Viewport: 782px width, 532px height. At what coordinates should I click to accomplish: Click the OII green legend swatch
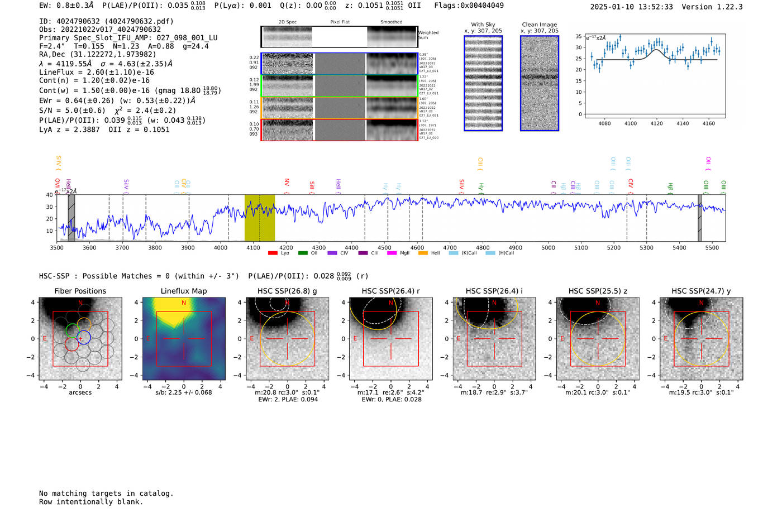click(303, 253)
